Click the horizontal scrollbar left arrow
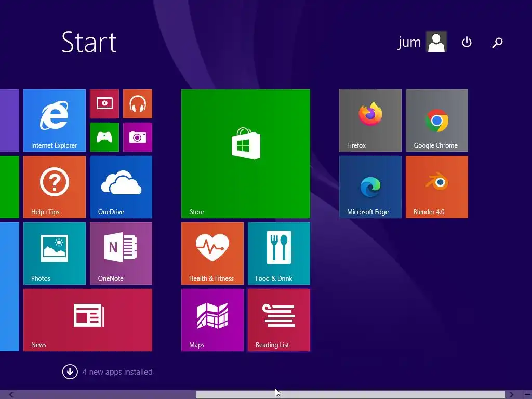The image size is (532, 399). pos(11,395)
